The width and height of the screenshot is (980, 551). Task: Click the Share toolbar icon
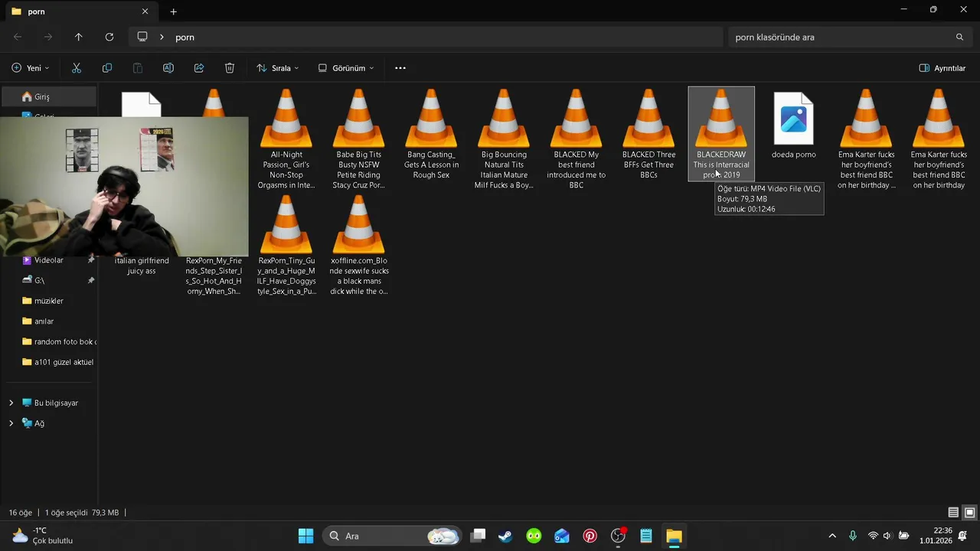(199, 68)
